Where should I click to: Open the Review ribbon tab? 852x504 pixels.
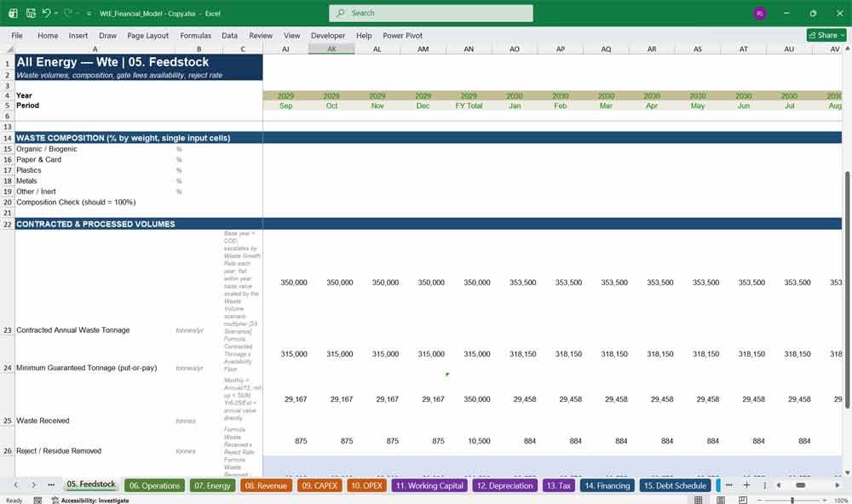261,35
